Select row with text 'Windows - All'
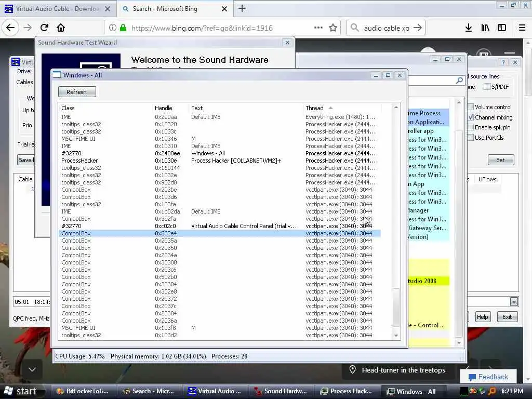The image size is (532, 399). (x=220, y=153)
